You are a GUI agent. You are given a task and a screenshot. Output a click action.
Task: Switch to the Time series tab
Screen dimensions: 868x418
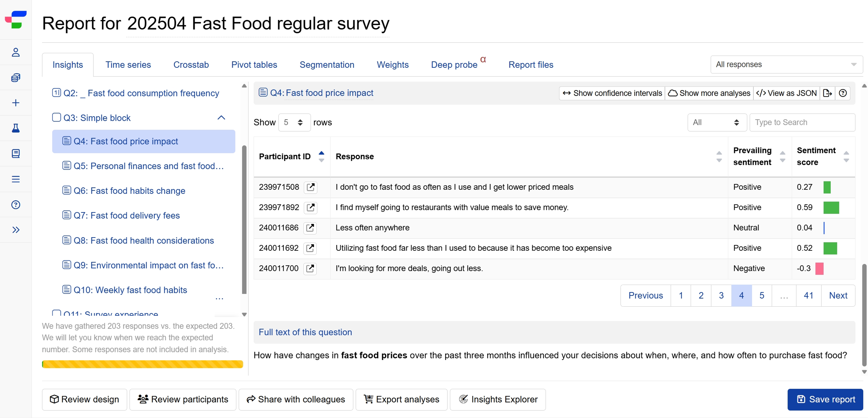128,65
